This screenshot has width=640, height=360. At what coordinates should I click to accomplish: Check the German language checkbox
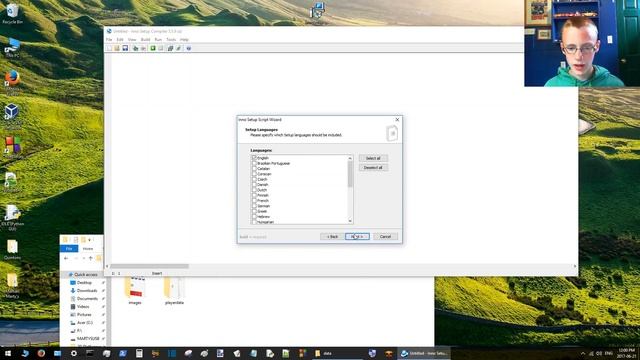point(254,206)
